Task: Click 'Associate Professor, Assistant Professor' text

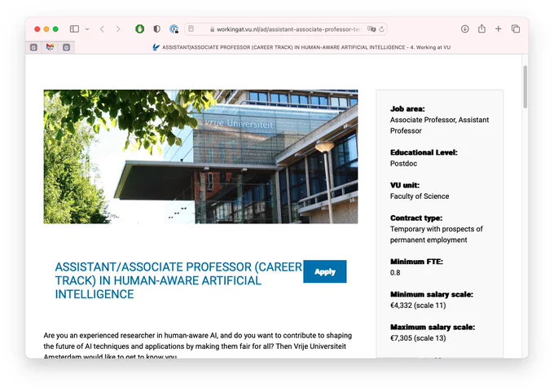Action: point(439,126)
